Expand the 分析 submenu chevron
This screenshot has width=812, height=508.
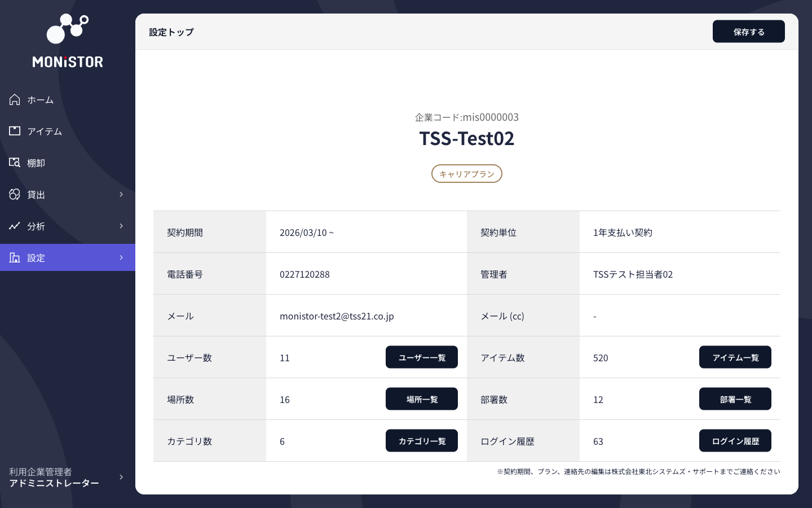click(121, 226)
